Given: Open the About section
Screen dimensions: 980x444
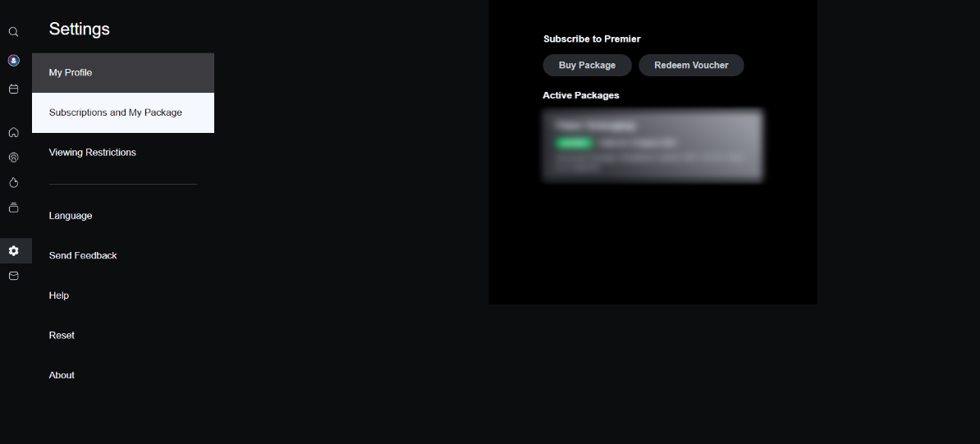Looking at the screenshot, I should (123, 375).
